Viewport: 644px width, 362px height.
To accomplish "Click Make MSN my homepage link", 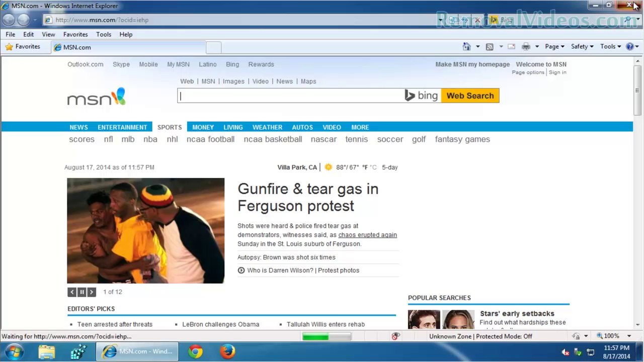I will pos(472,64).
